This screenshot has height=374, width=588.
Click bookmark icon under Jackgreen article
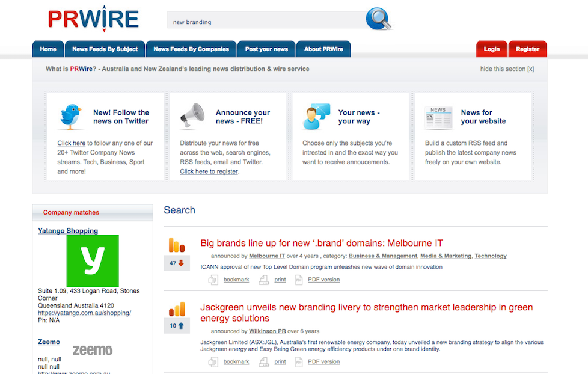[213, 362]
